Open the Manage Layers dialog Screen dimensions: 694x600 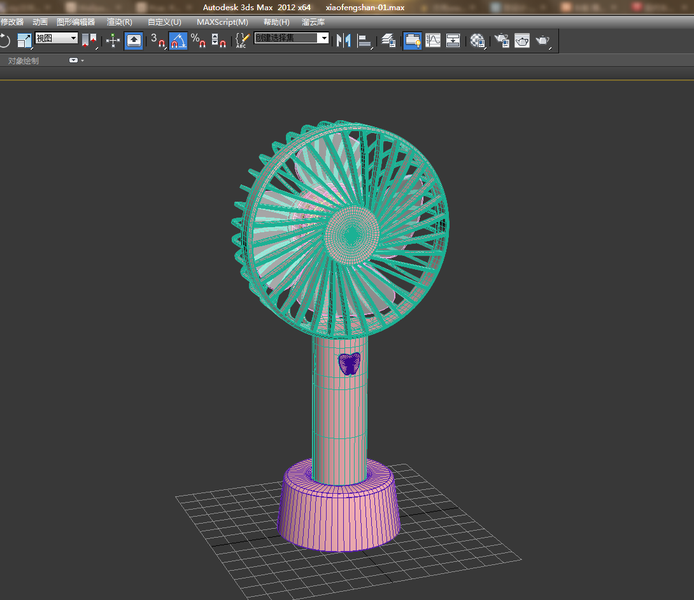click(388, 40)
